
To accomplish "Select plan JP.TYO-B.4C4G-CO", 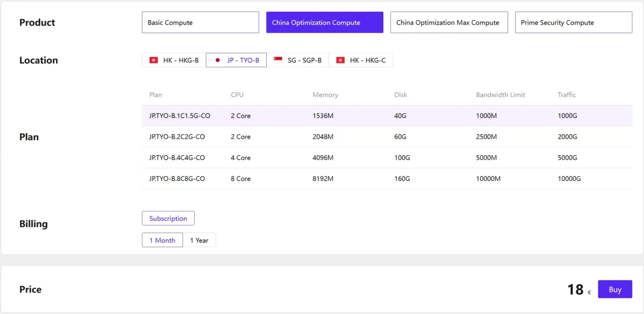I will click(x=387, y=158).
